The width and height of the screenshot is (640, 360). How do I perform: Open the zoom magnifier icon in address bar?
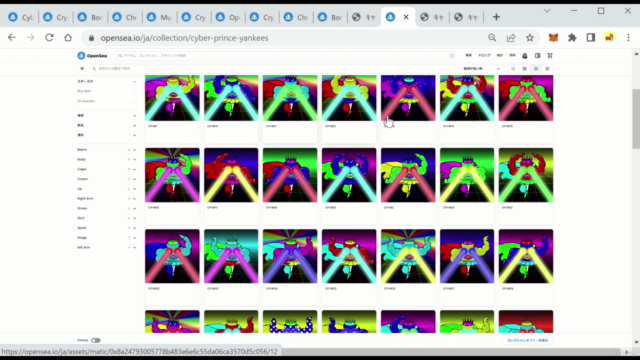point(492,38)
